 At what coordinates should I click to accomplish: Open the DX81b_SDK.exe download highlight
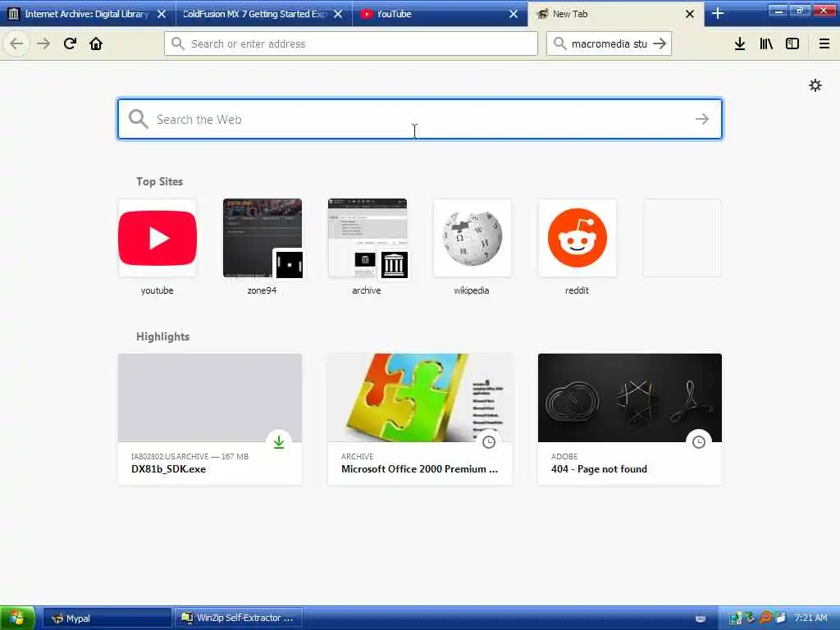point(209,419)
